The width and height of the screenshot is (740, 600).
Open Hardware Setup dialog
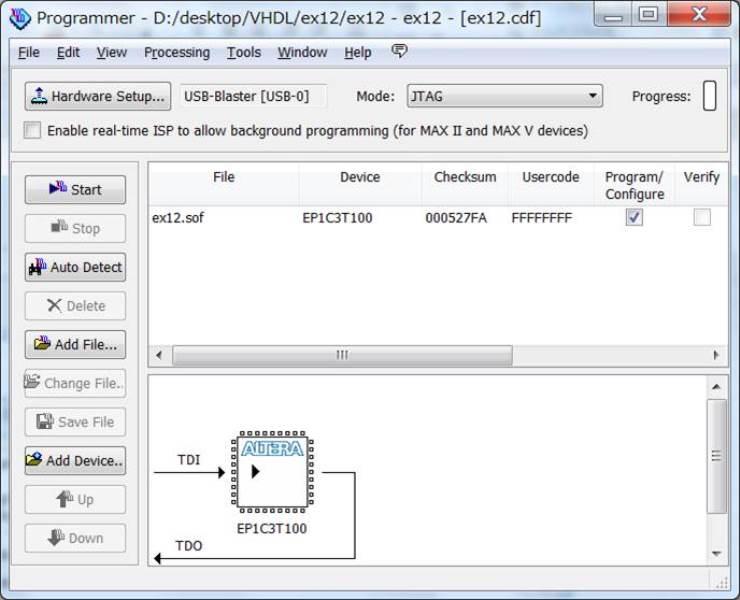click(x=98, y=96)
